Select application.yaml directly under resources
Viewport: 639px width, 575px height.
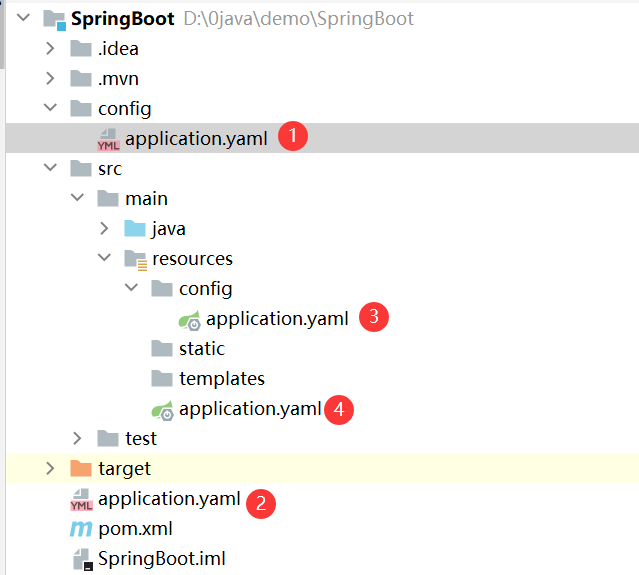(250, 409)
